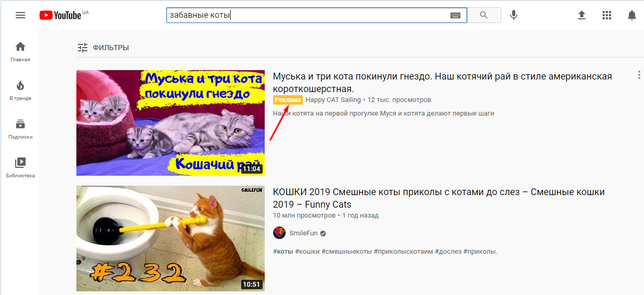Open the ФИЛЬТРЫ filter options
644x295 pixels.
[x=103, y=48]
